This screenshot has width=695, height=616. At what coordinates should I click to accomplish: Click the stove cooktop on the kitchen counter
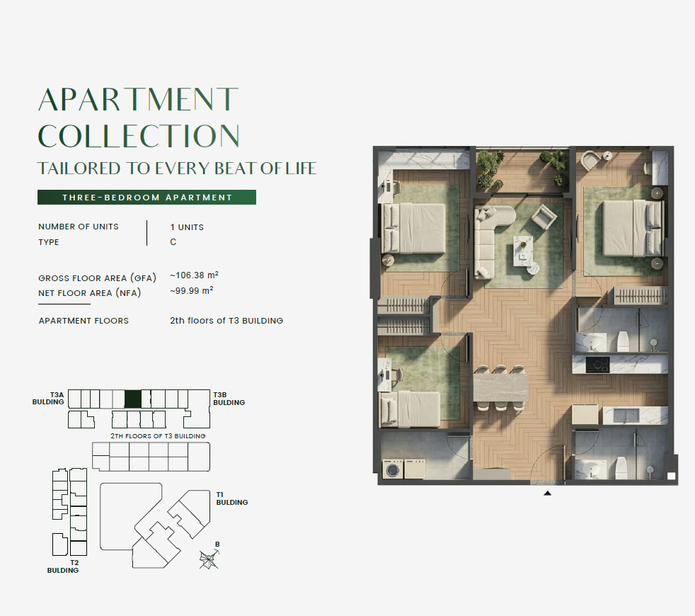tap(597, 365)
